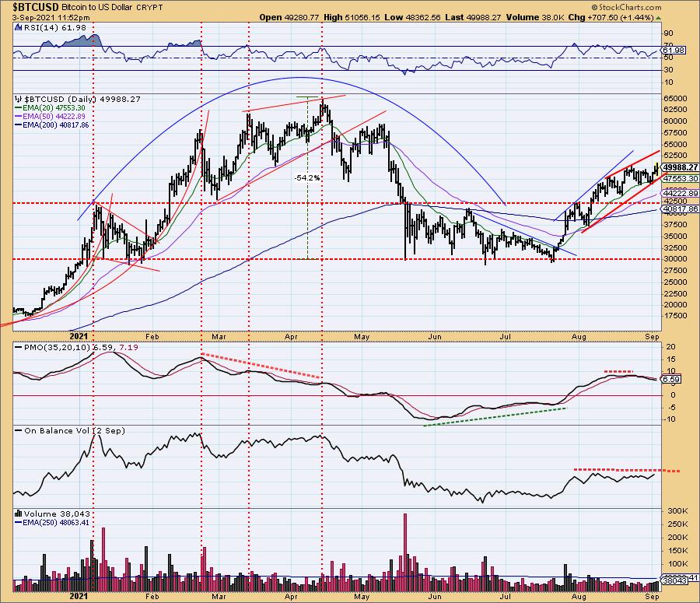Click the 61.98 RSI value tag on axis
The image size is (700, 603).
(672, 50)
